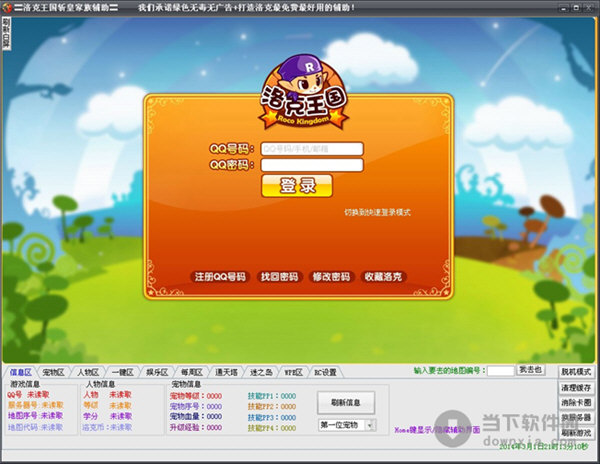Switch to the 宠物区 tab
600x464 pixels.
point(54,372)
